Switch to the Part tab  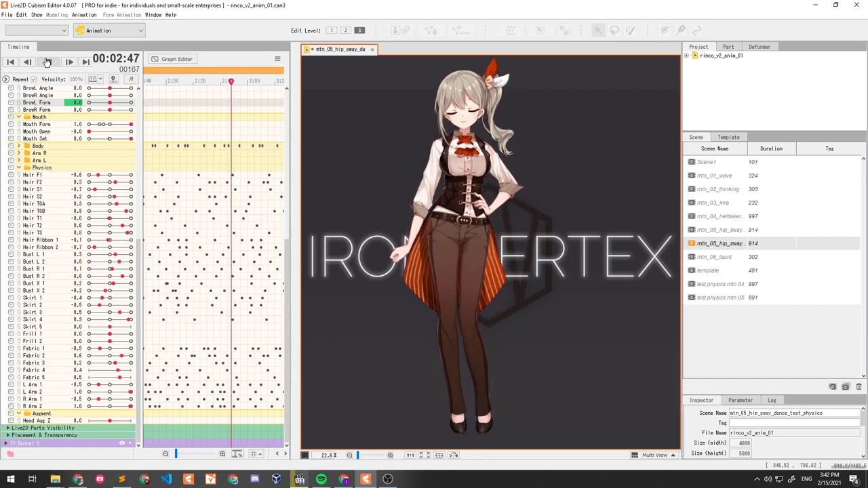coord(728,47)
